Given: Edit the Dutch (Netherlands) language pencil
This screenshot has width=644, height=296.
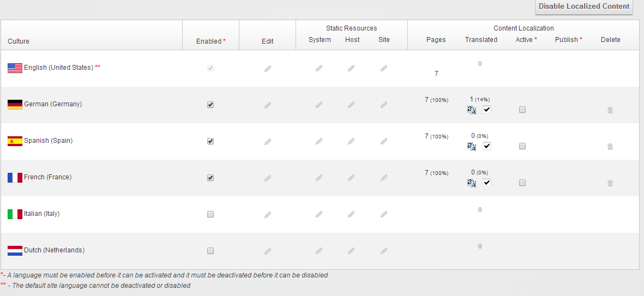Looking at the screenshot, I should (x=268, y=251).
